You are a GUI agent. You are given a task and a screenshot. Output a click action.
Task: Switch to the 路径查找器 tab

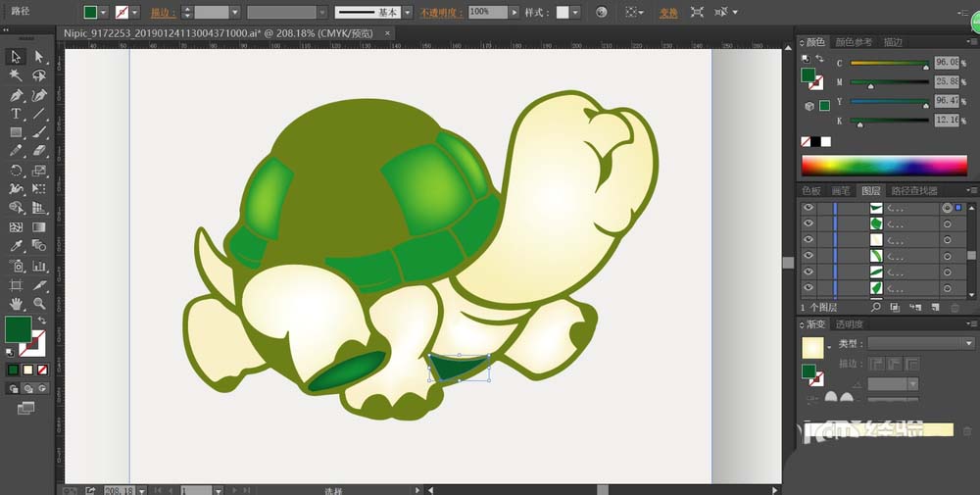pos(913,190)
